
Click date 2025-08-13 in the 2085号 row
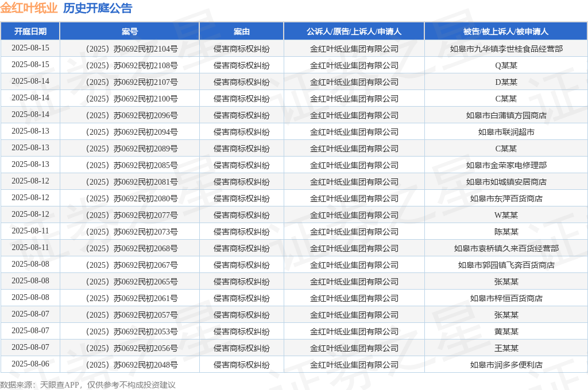coord(30,165)
